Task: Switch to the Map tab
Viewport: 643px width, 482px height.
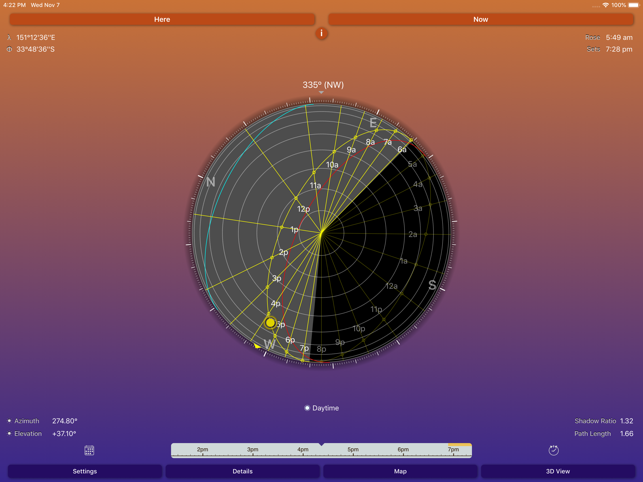Action: point(400,471)
